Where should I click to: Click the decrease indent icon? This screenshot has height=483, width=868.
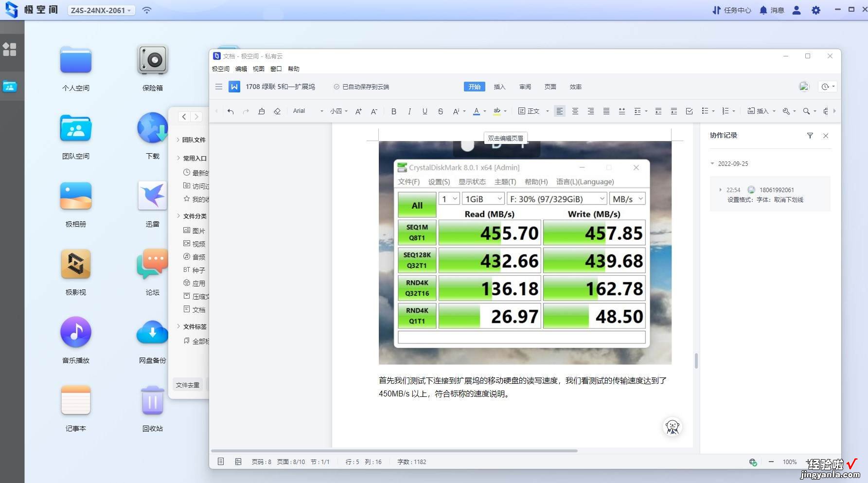(658, 111)
